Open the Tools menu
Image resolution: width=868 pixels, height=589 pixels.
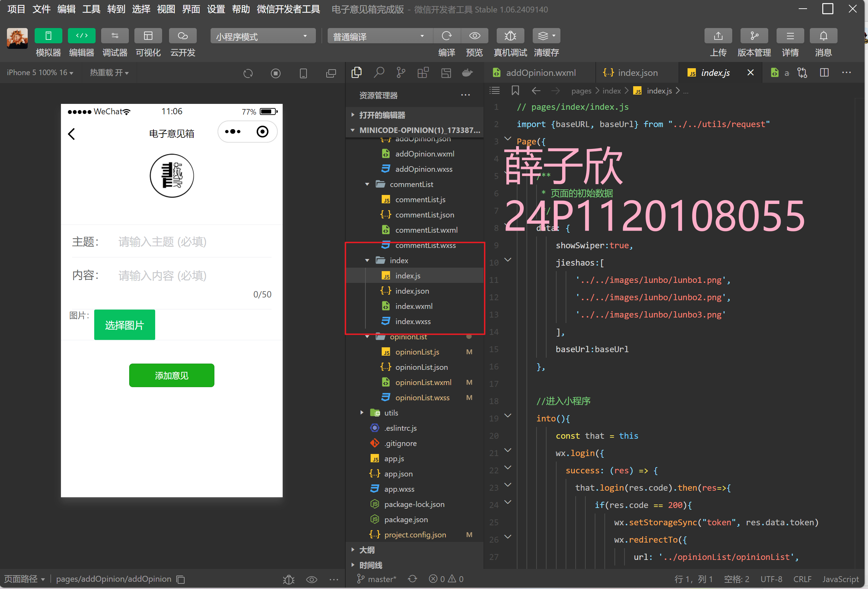[x=91, y=9]
